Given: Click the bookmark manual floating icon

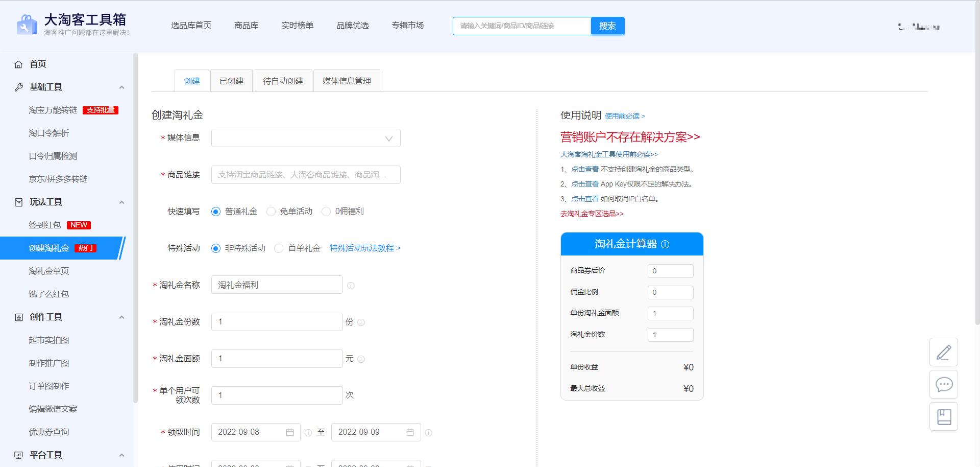Looking at the screenshot, I should coord(943,416).
